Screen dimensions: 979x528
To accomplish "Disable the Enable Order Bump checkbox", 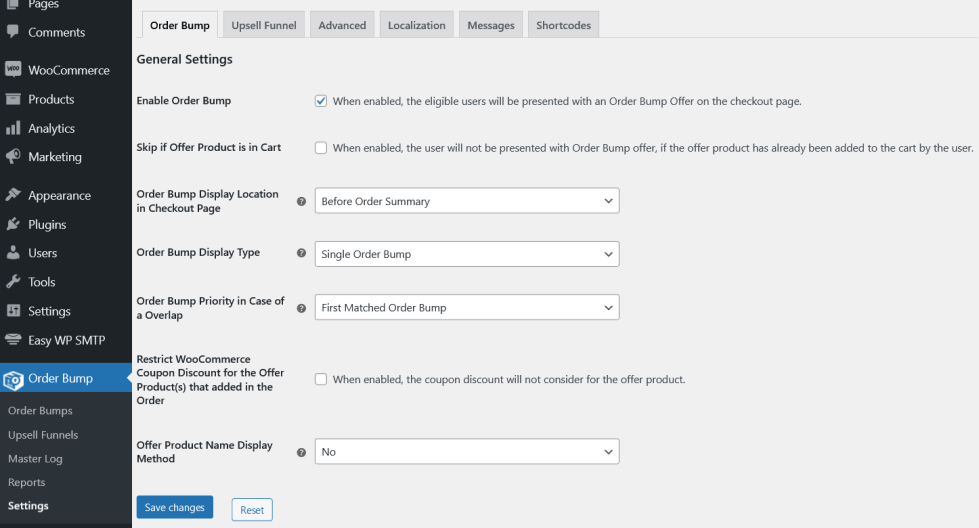I will click(x=321, y=101).
